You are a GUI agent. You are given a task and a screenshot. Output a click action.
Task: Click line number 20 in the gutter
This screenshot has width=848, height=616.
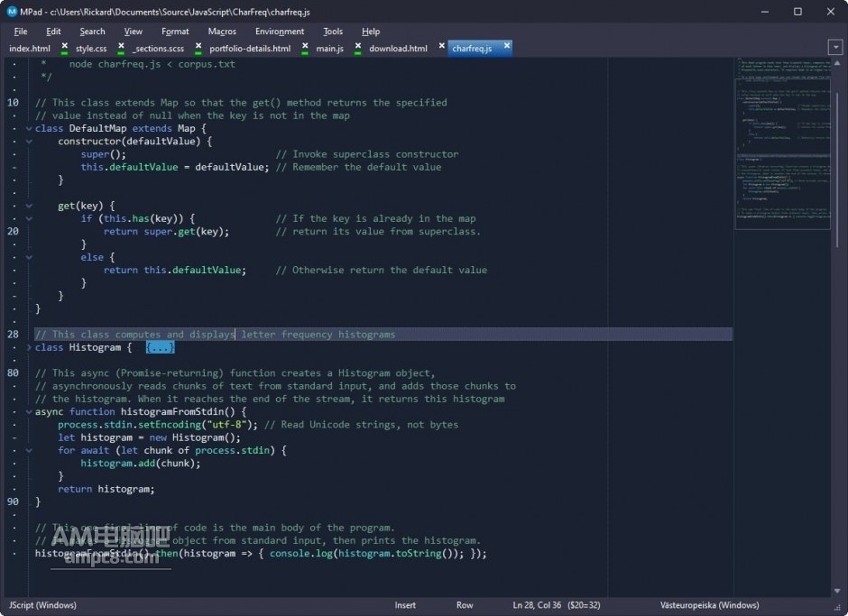[13, 232]
